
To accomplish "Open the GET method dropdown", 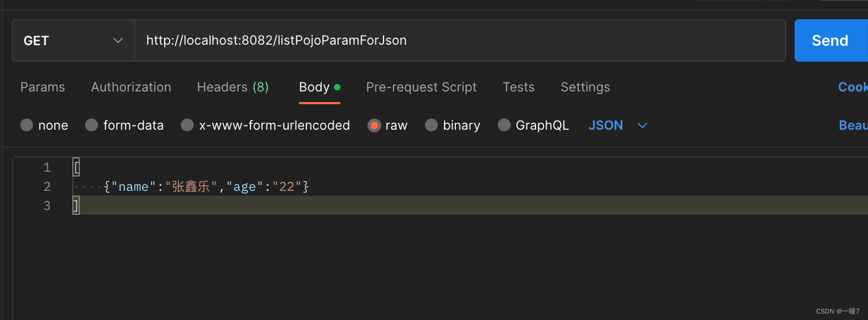I will coord(73,41).
